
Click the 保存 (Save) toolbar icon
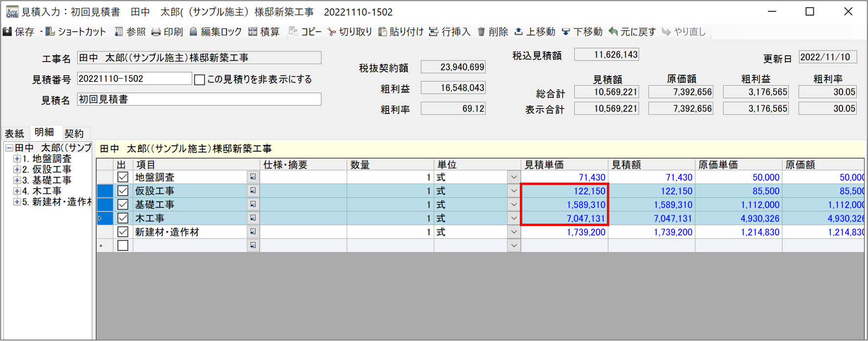(8, 32)
